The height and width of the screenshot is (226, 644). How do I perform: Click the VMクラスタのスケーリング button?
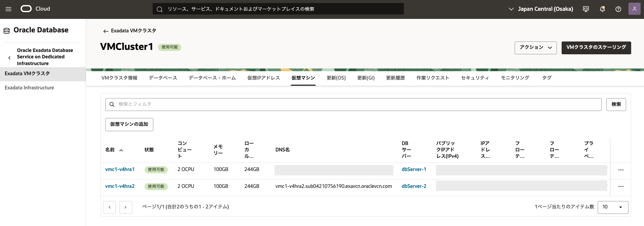tap(596, 48)
